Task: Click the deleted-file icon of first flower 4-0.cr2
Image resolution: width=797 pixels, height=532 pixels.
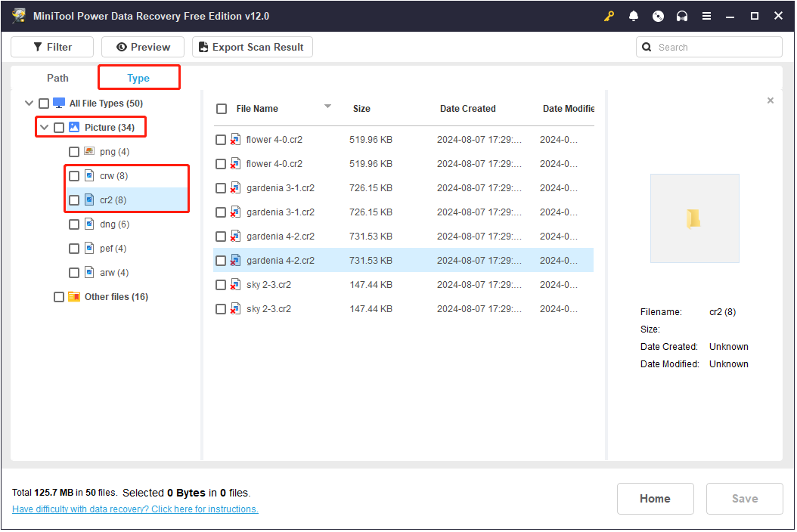Action: pos(235,139)
